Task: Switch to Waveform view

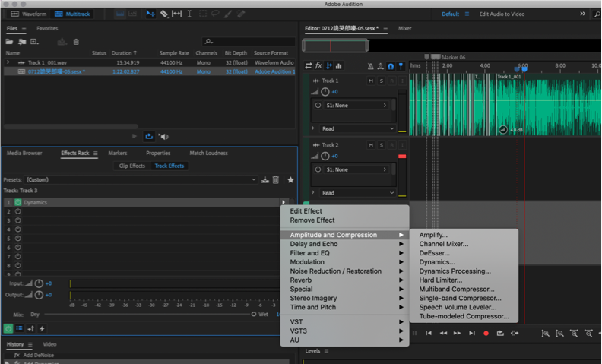Action: [x=27, y=14]
